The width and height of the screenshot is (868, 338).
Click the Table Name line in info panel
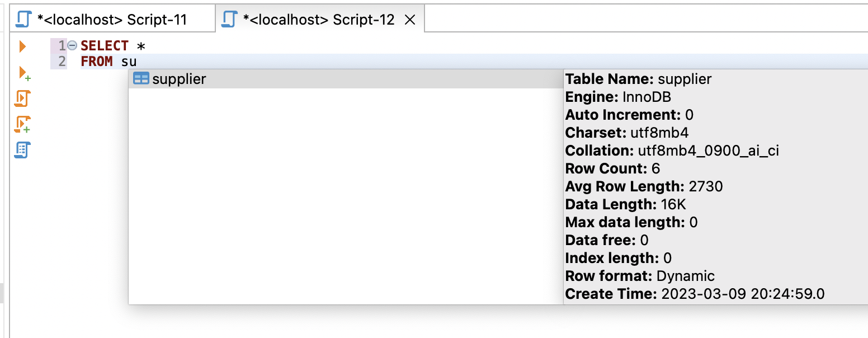[x=638, y=79]
